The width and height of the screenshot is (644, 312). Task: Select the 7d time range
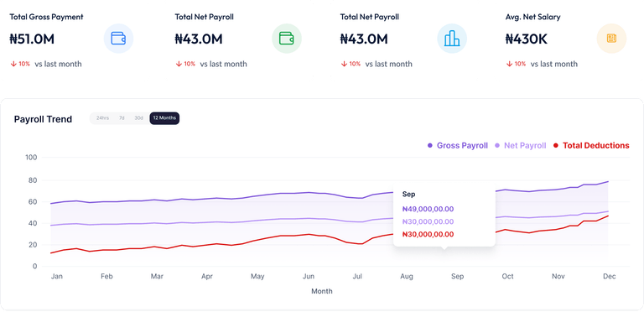click(x=122, y=118)
